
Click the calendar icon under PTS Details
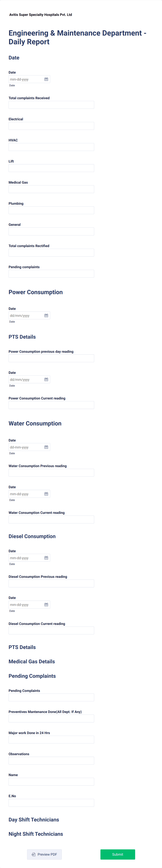tap(46, 379)
